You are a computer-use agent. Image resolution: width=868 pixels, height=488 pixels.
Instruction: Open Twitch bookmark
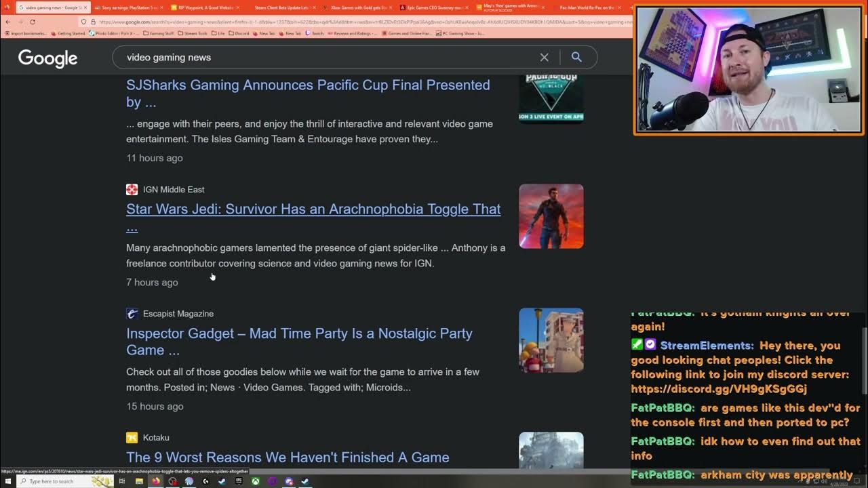tap(313, 33)
